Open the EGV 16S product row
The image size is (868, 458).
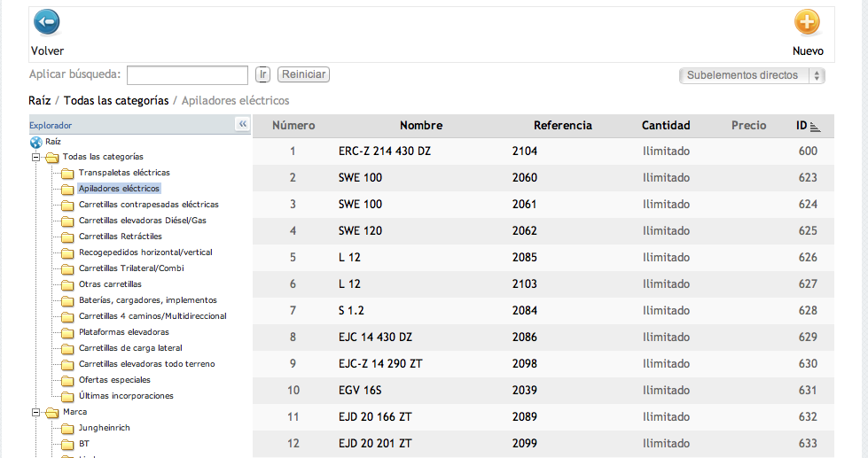point(358,391)
